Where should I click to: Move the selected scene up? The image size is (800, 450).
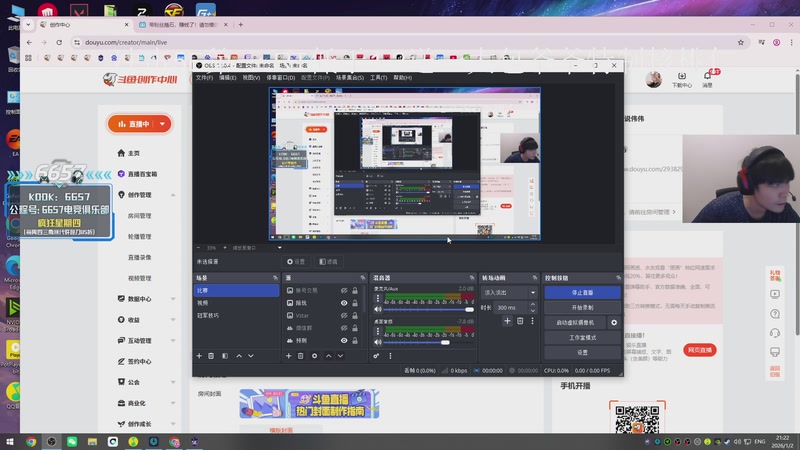click(239, 356)
